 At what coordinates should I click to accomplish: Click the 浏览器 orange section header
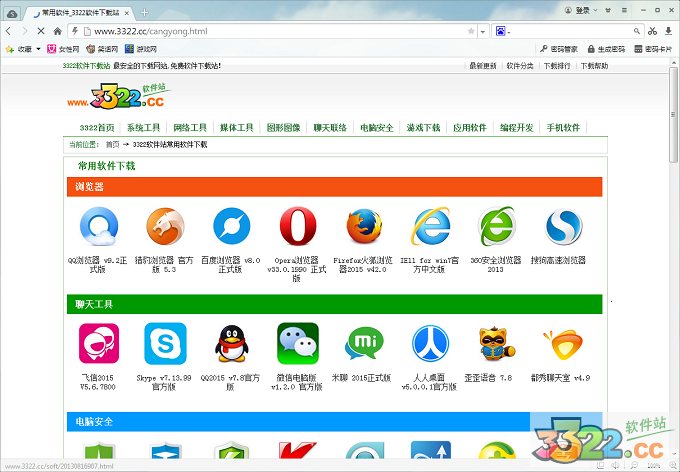[334, 187]
